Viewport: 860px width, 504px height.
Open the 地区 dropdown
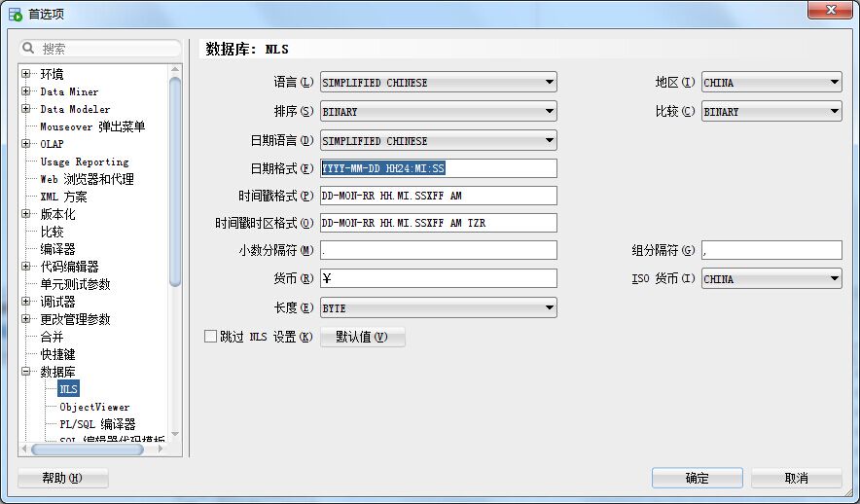click(x=771, y=83)
